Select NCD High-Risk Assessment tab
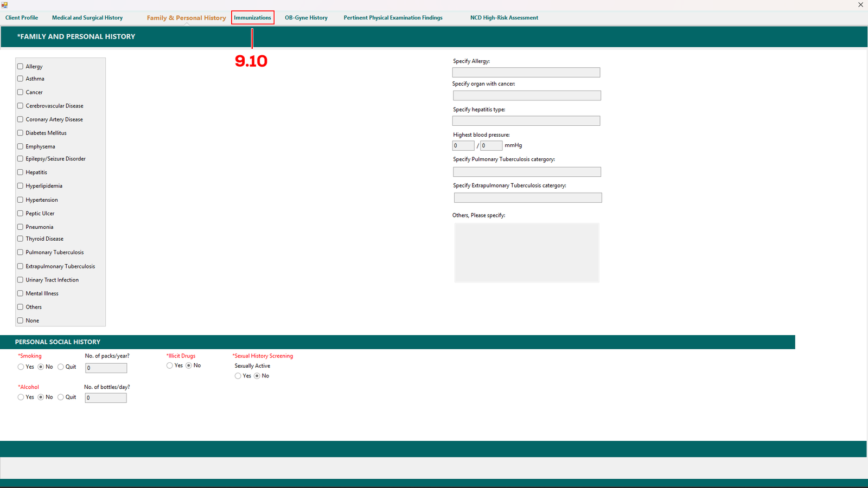 504,18
